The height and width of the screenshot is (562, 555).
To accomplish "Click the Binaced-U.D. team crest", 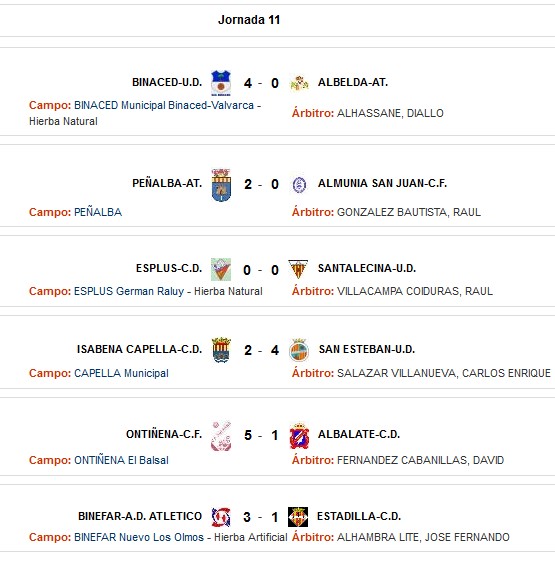I will 221,83.
